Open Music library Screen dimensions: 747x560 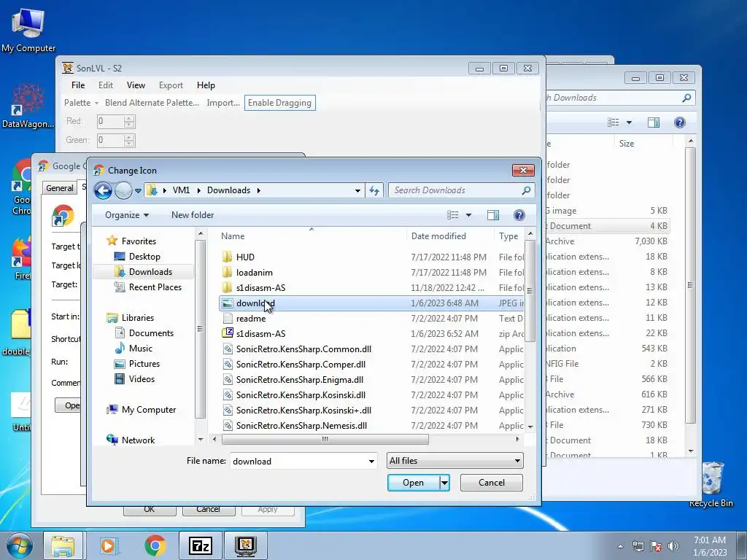point(140,348)
